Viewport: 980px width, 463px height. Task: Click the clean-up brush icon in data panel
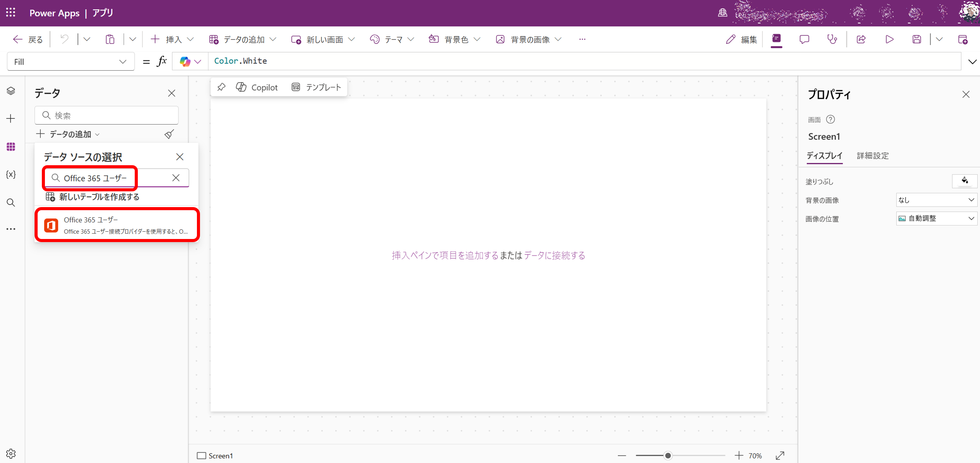pos(169,134)
